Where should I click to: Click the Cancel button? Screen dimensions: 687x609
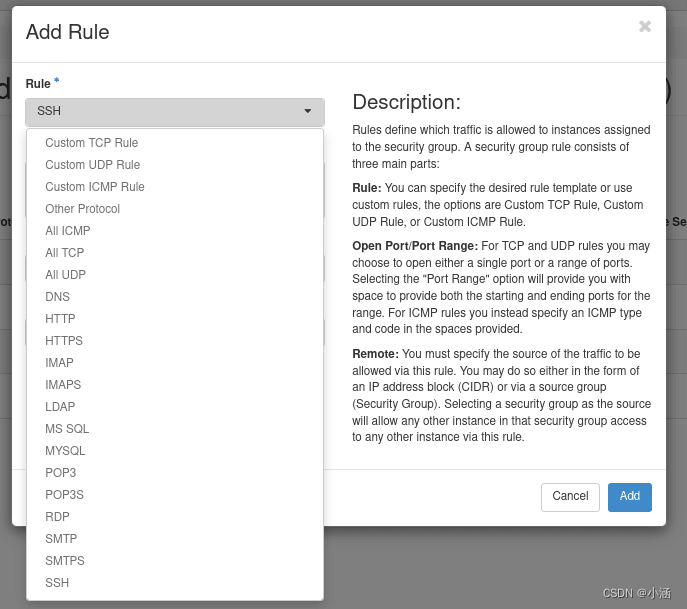click(570, 497)
